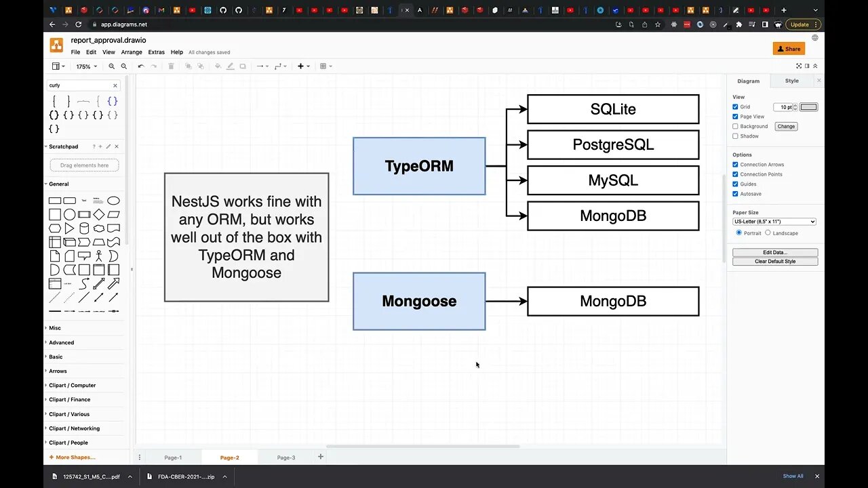Image resolution: width=868 pixels, height=488 pixels.
Task: Expand the Misc shapes section
Action: (54, 328)
